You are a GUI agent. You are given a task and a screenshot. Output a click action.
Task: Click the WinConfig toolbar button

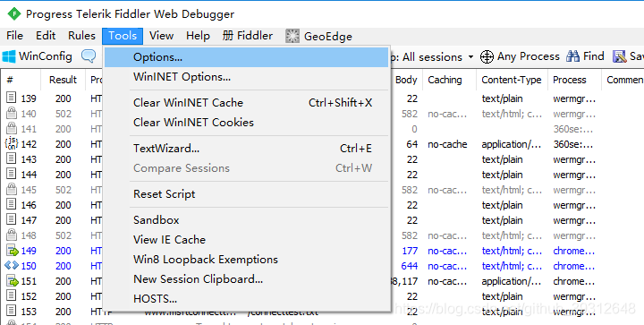(38, 56)
